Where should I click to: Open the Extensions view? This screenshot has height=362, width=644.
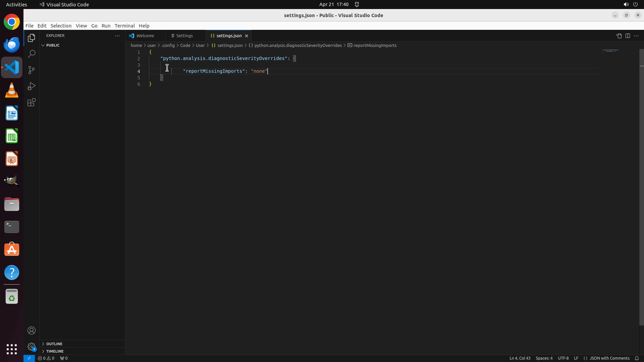point(32,102)
